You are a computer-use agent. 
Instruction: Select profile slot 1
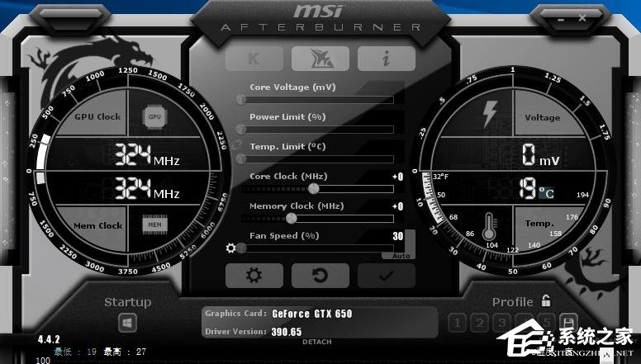pyautogui.click(x=458, y=322)
